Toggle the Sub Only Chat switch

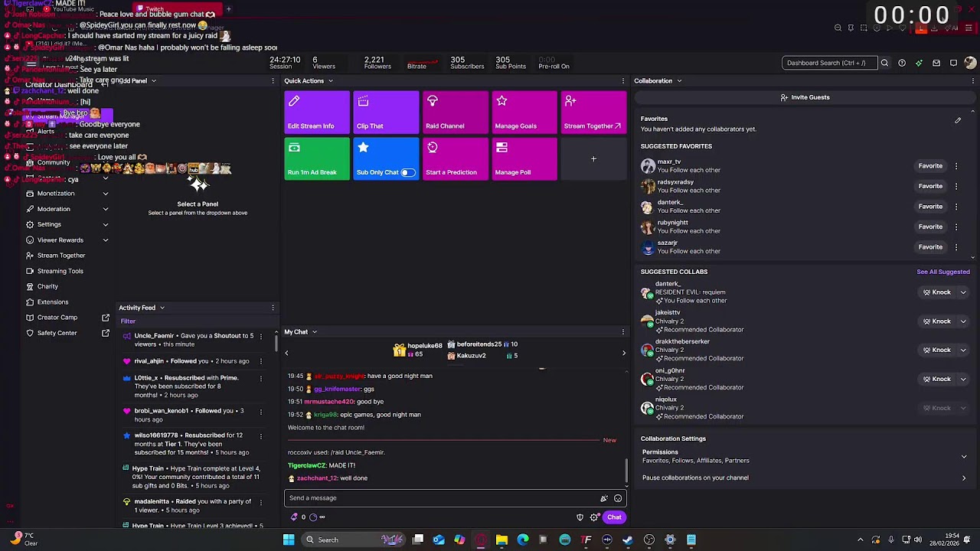coord(408,172)
